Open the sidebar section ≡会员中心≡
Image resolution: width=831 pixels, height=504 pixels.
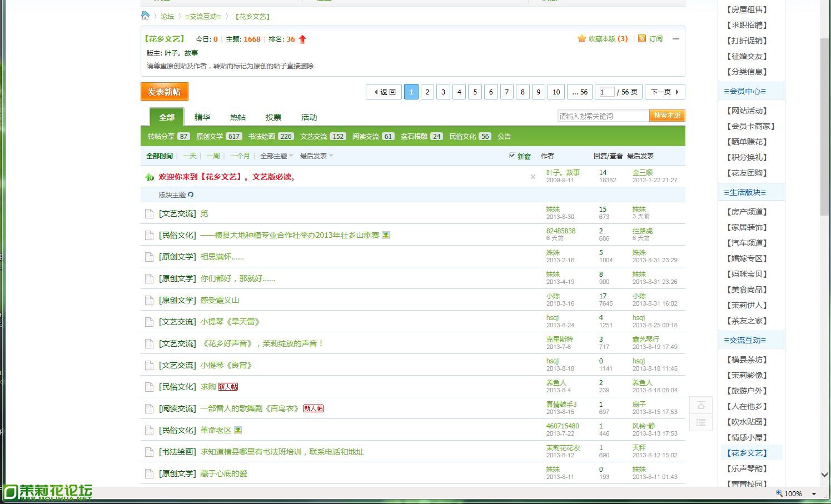[x=745, y=91]
